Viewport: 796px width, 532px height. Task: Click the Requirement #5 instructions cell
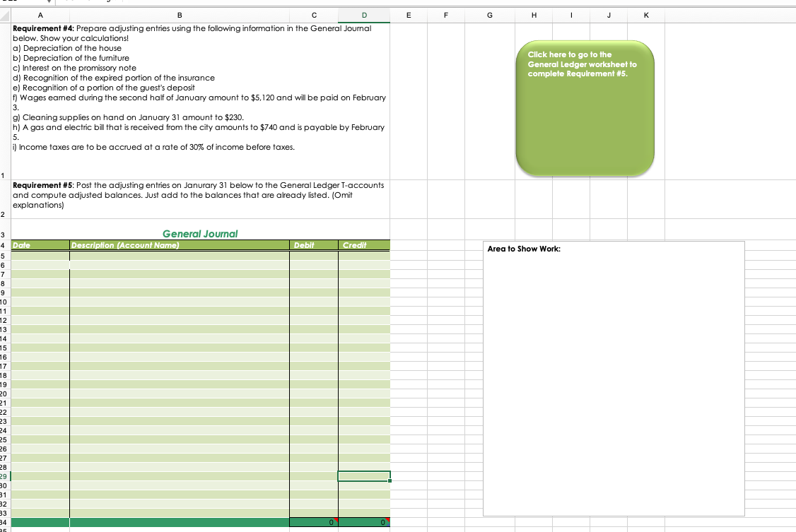point(198,198)
